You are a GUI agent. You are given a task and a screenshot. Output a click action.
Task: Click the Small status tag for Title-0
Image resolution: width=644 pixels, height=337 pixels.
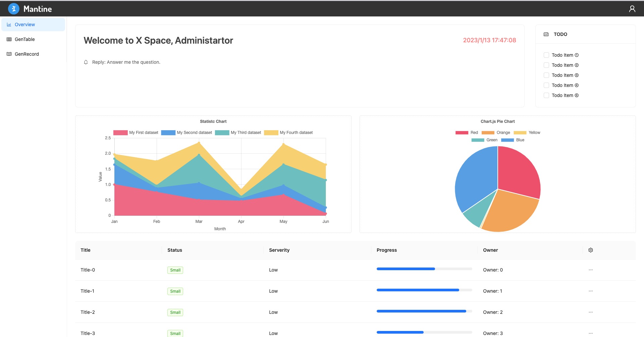tap(175, 270)
